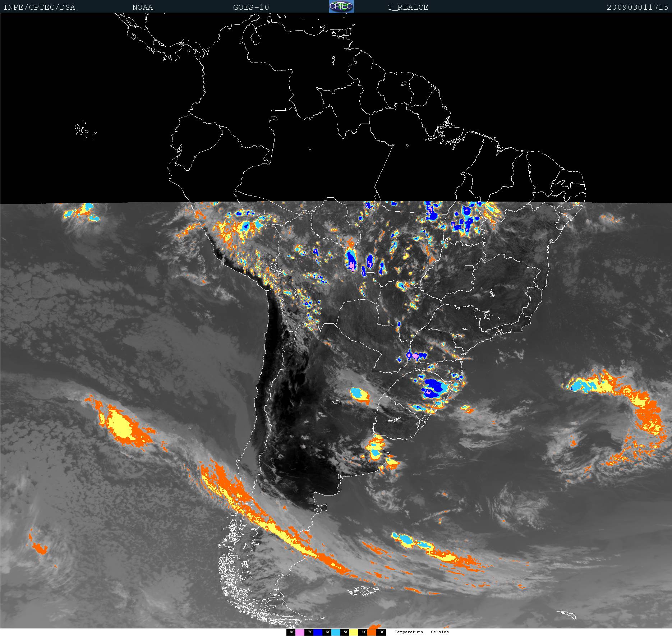Click the INPE/CPTEC/DSA header text
The image size is (672, 636).
tap(39, 7)
